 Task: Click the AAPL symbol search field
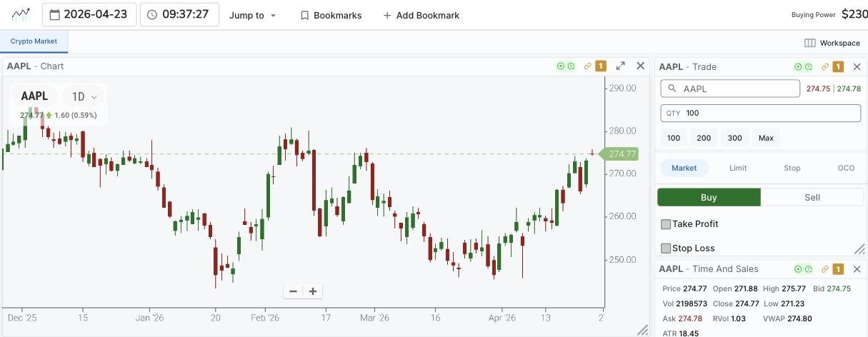click(x=730, y=89)
